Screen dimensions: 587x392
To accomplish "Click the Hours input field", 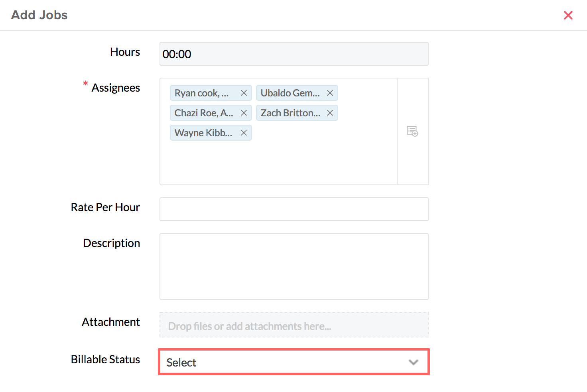I will (294, 54).
